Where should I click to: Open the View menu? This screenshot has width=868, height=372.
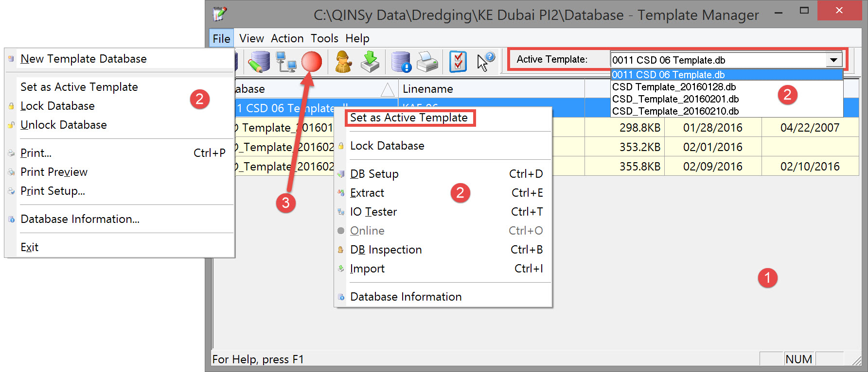click(x=251, y=38)
